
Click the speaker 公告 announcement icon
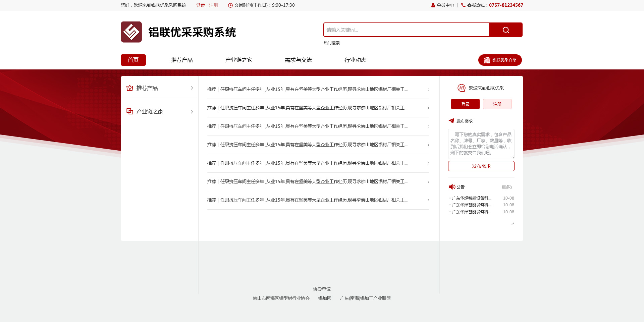(x=452, y=187)
